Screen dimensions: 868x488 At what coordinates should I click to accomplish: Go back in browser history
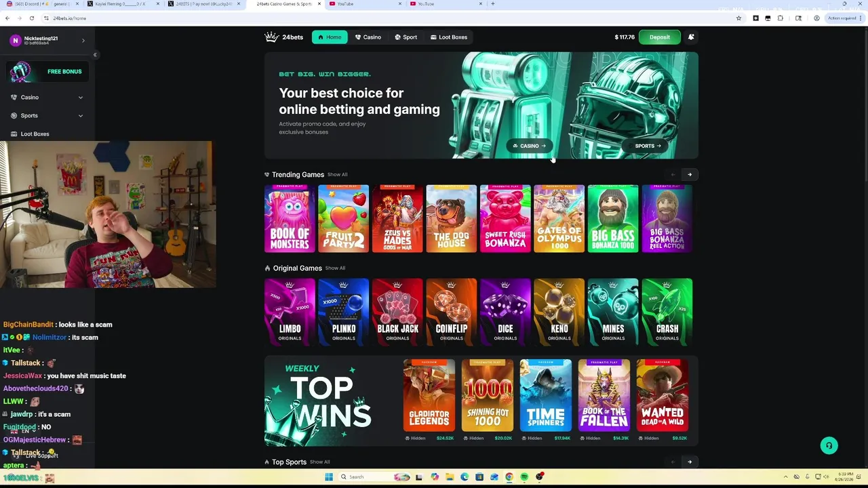7,18
